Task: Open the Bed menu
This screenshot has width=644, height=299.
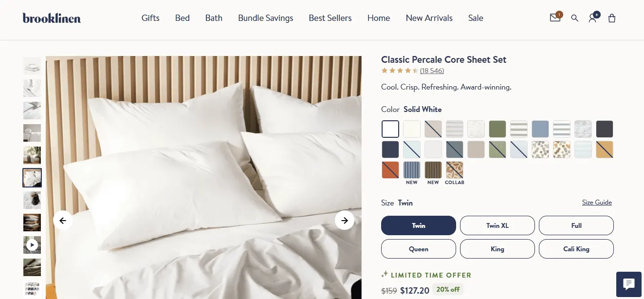Action: [182, 18]
